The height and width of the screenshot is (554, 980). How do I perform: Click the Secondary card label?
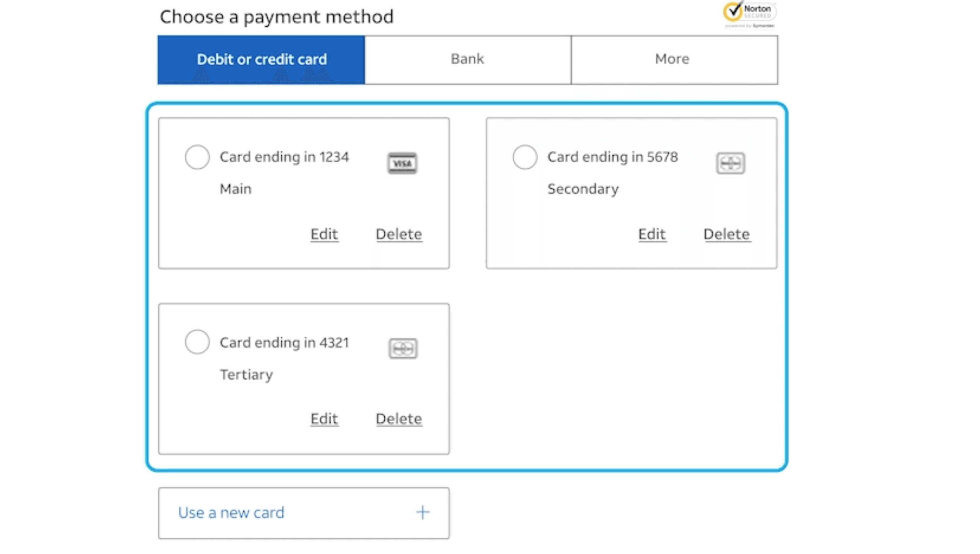coord(583,189)
